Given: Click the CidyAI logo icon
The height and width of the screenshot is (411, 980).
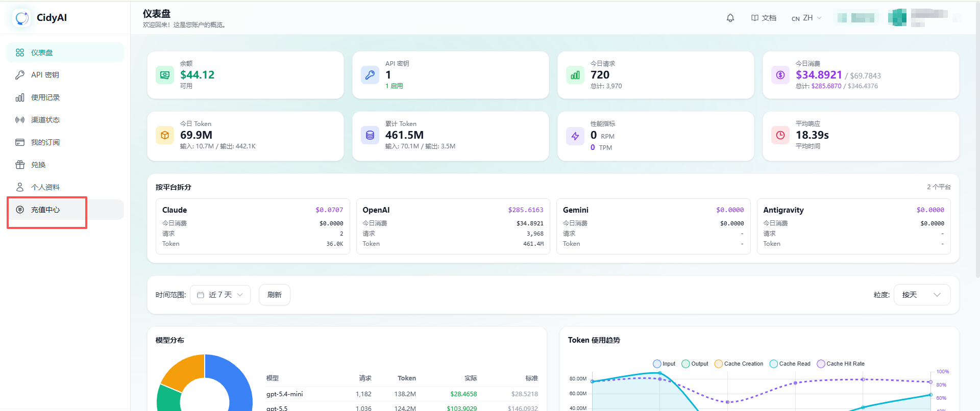Looking at the screenshot, I should [22, 18].
